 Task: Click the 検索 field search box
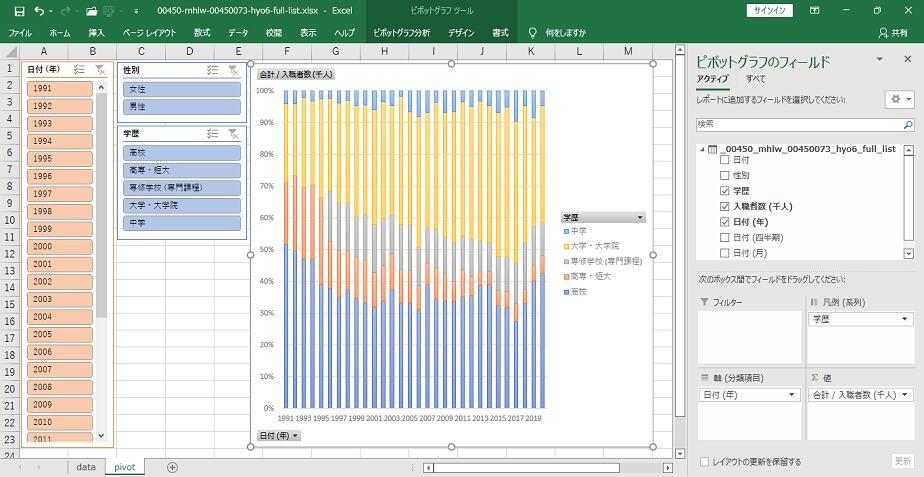(798, 124)
